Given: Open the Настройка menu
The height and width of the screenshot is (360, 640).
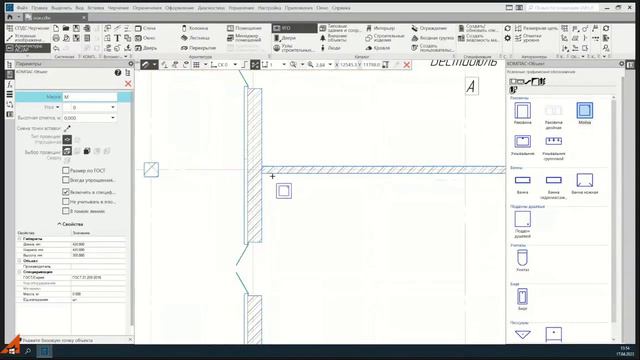Looking at the screenshot, I should pyautogui.click(x=269, y=8).
